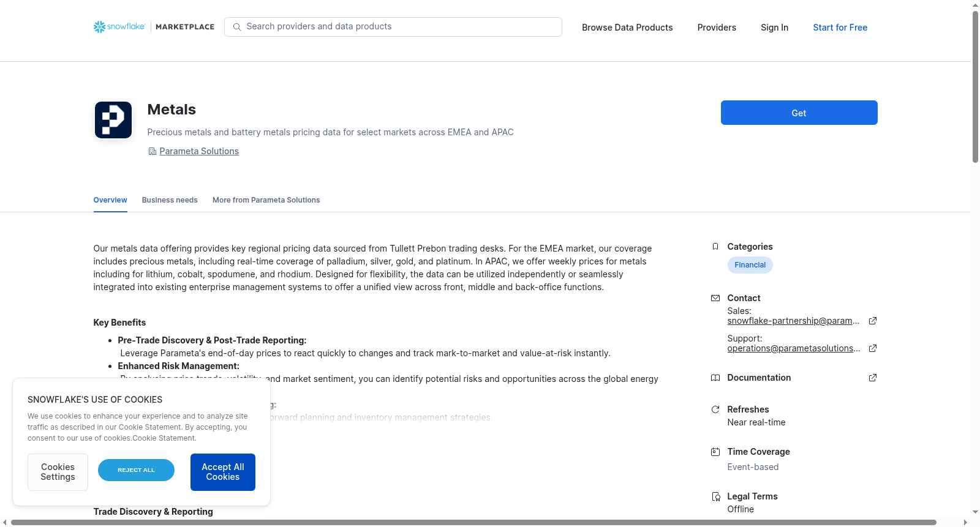
Task: Click the Key Benefits heading
Action: pyautogui.click(x=119, y=323)
